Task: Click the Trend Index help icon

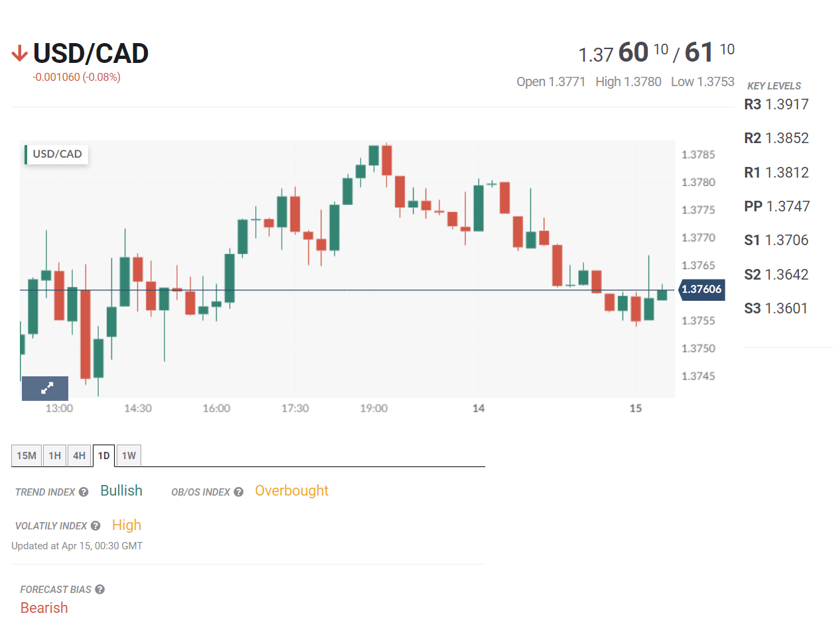Action: coord(83,492)
